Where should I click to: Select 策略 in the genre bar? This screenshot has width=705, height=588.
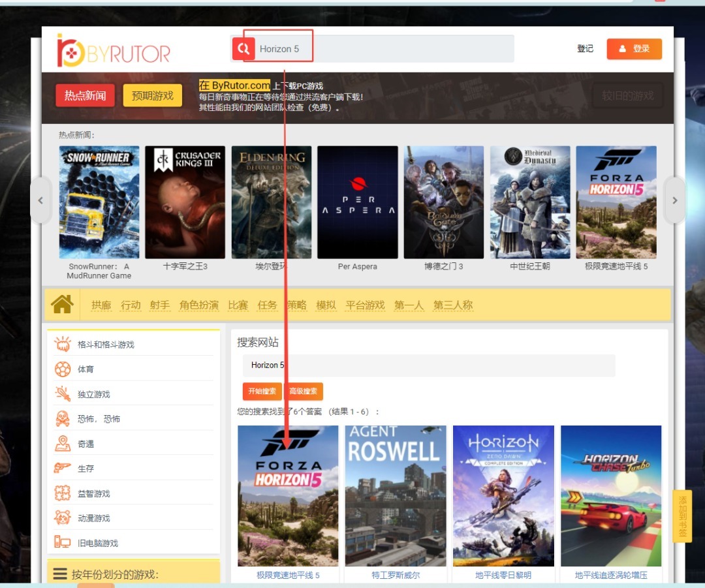click(297, 305)
